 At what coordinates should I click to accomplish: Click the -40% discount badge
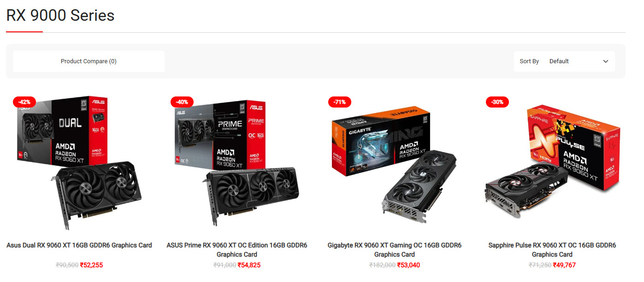[x=182, y=102]
